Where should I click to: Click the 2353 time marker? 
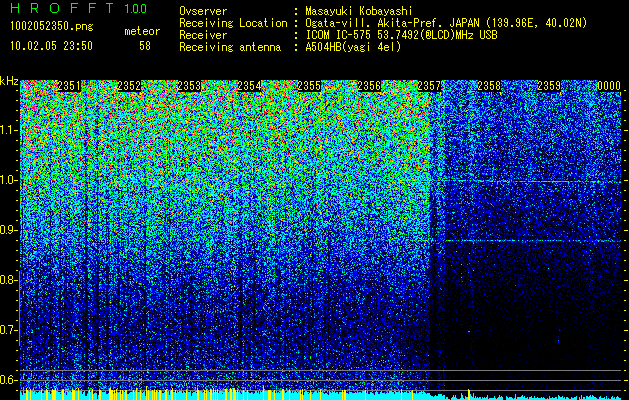click(189, 86)
